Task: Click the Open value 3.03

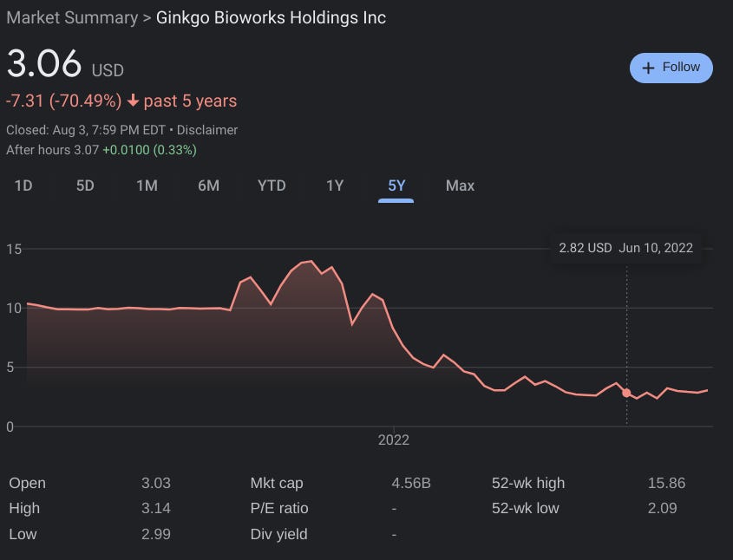Action: point(156,483)
